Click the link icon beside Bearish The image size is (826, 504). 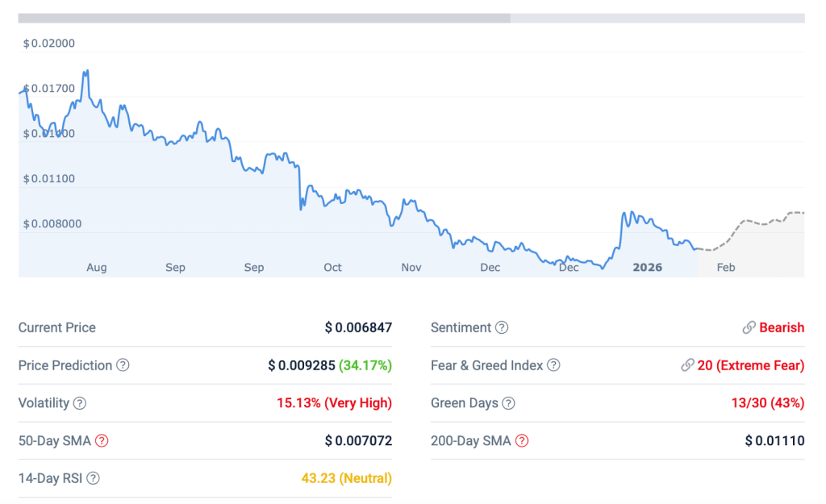749,327
